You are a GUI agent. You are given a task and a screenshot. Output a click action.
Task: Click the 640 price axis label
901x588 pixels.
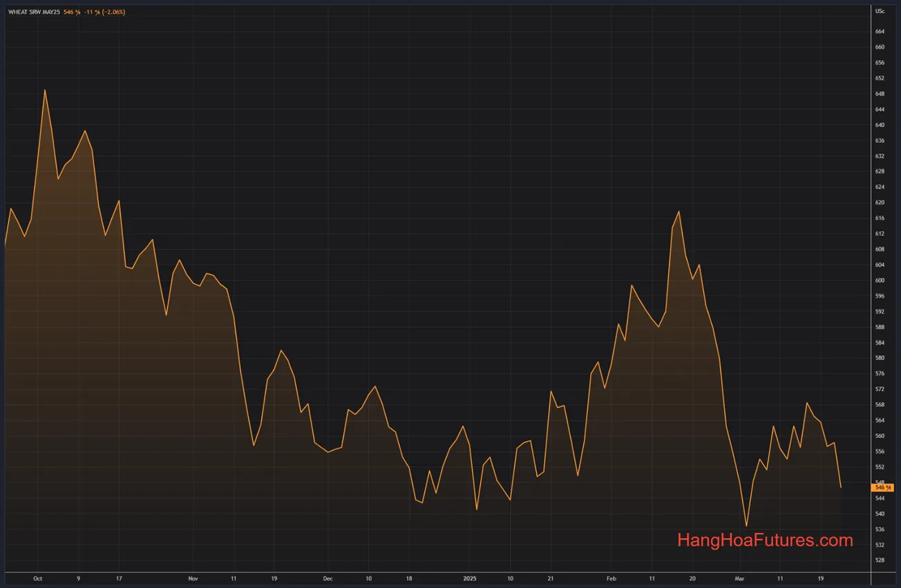880,125
